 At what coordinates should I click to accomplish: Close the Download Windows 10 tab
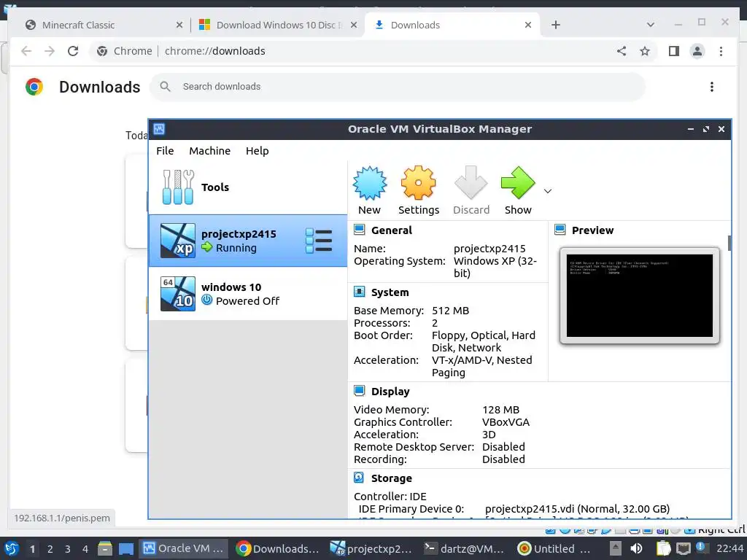pos(354,25)
